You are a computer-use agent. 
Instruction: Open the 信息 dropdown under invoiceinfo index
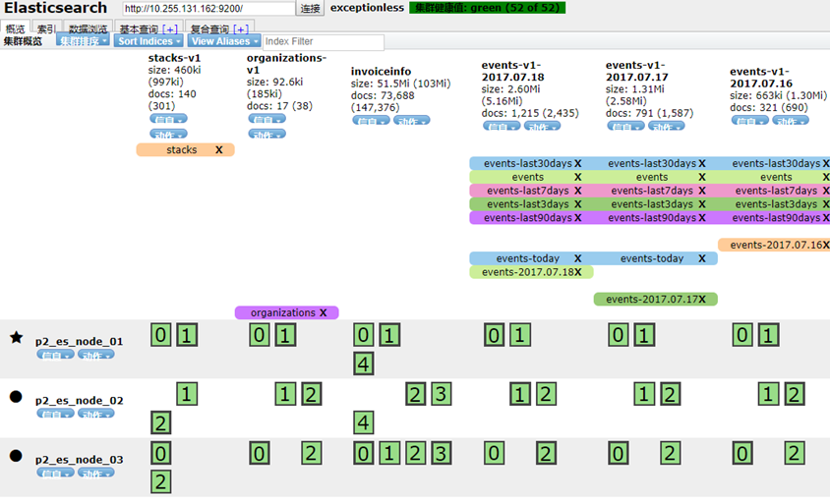tap(370, 121)
